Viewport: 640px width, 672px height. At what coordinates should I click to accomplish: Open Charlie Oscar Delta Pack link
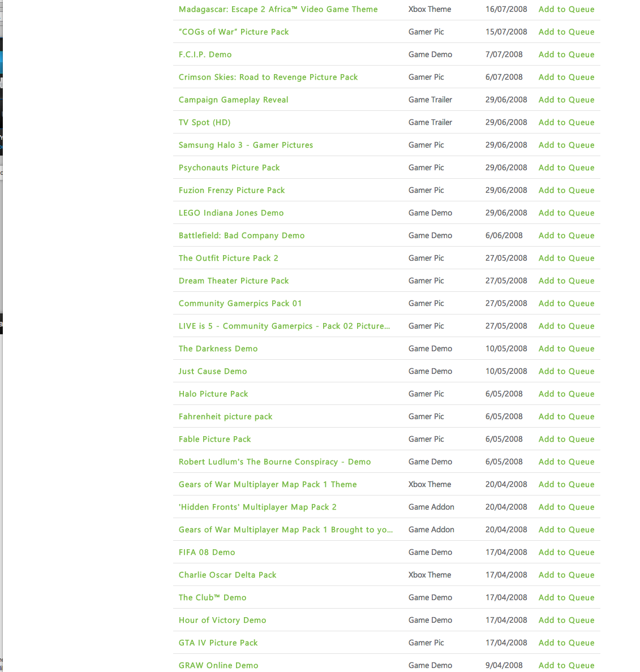click(x=227, y=575)
